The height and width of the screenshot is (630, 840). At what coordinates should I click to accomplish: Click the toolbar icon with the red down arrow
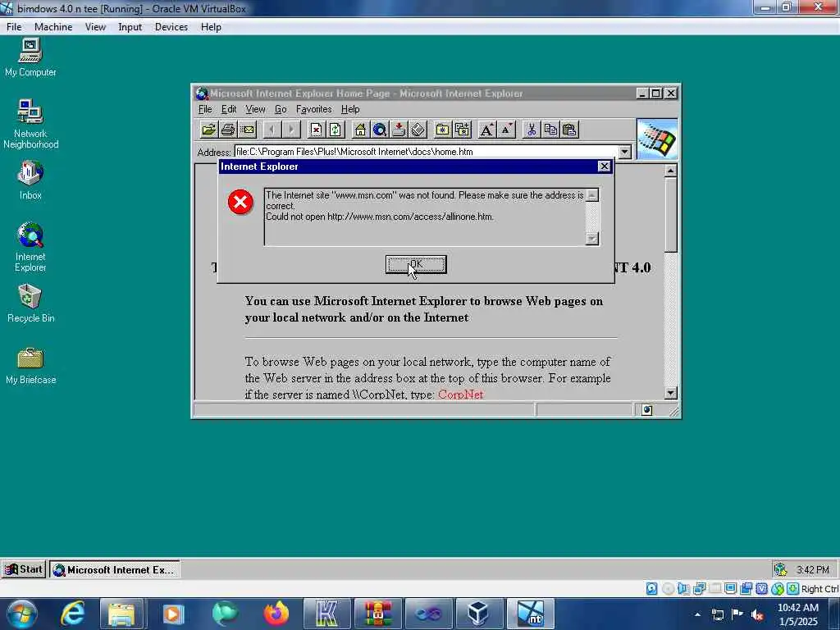[x=399, y=130]
